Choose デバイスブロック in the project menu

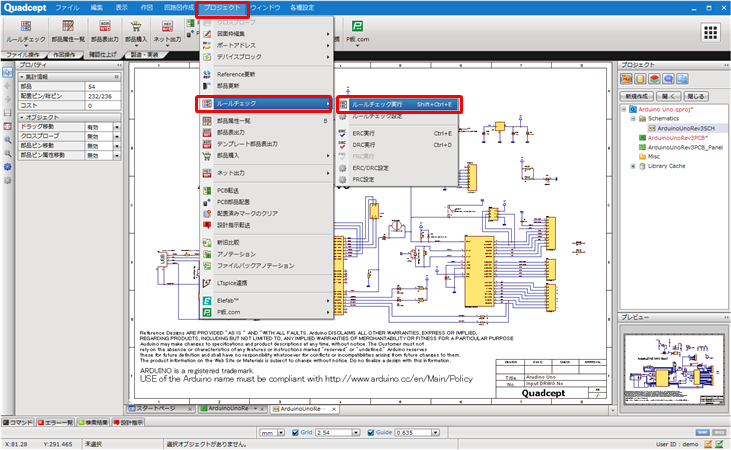point(267,57)
